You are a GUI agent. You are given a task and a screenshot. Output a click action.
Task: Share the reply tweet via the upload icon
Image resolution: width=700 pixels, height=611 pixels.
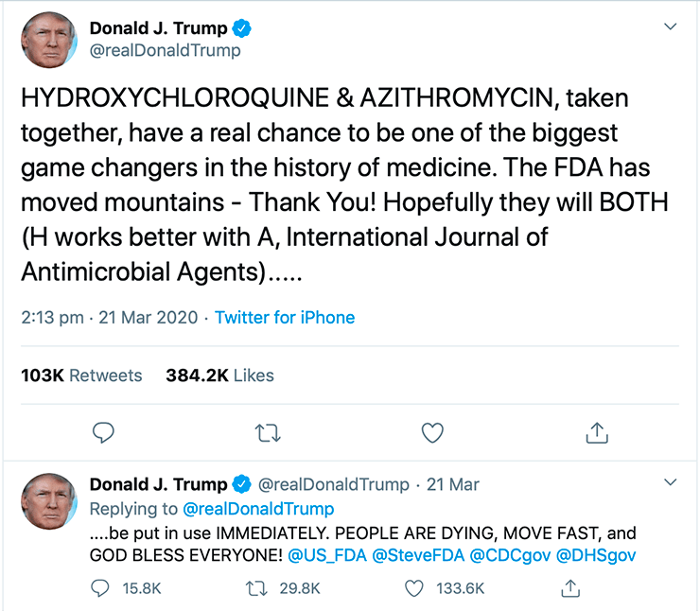coord(570,587)
